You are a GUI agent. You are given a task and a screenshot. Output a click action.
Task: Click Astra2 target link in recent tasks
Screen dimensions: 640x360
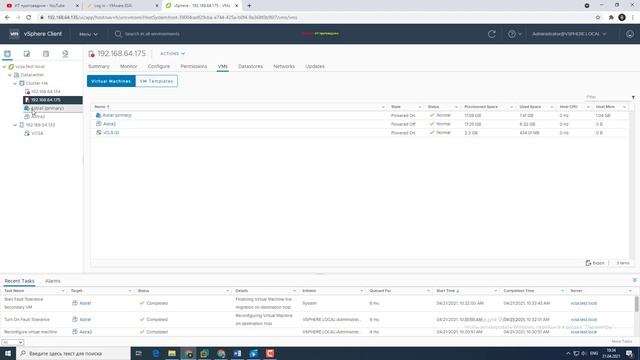[x=86, y=332]
